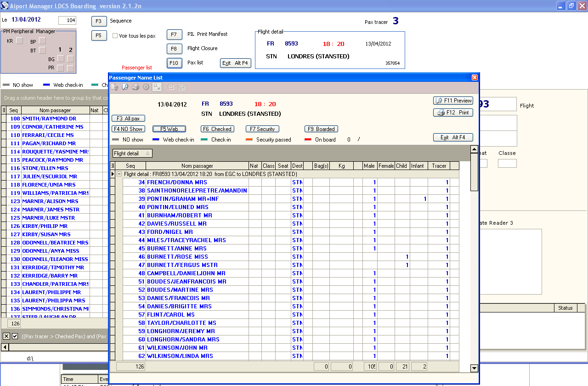The height and width of the screenshot is (386, 588).
Task: Enable the 'Voir tous les pax' checkbox
Action: (115, 36)
